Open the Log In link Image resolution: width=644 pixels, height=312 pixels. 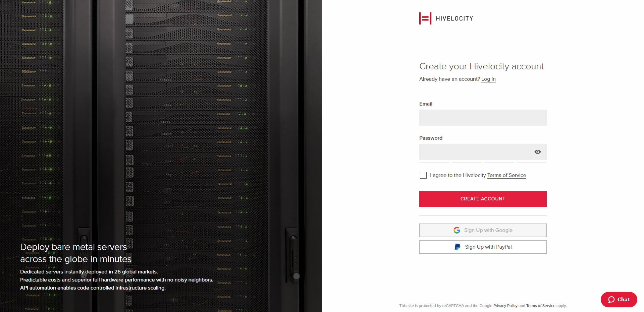(488, 79)
